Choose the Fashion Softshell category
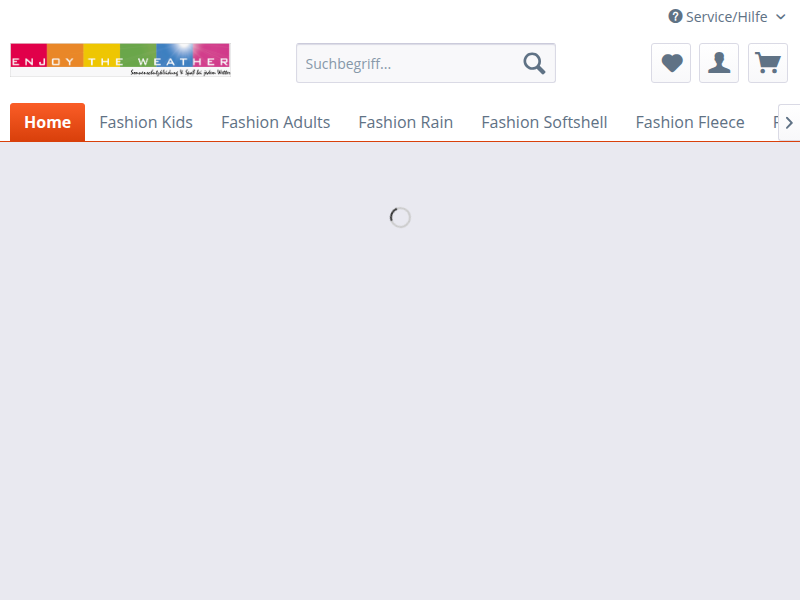The image size is (800, 600). tap(544, 122)
